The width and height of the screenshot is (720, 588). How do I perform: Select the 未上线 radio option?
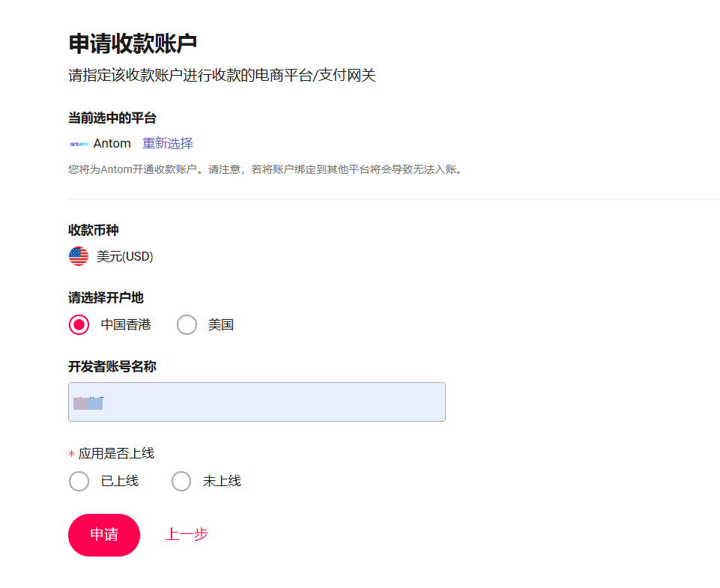[181, 481]
